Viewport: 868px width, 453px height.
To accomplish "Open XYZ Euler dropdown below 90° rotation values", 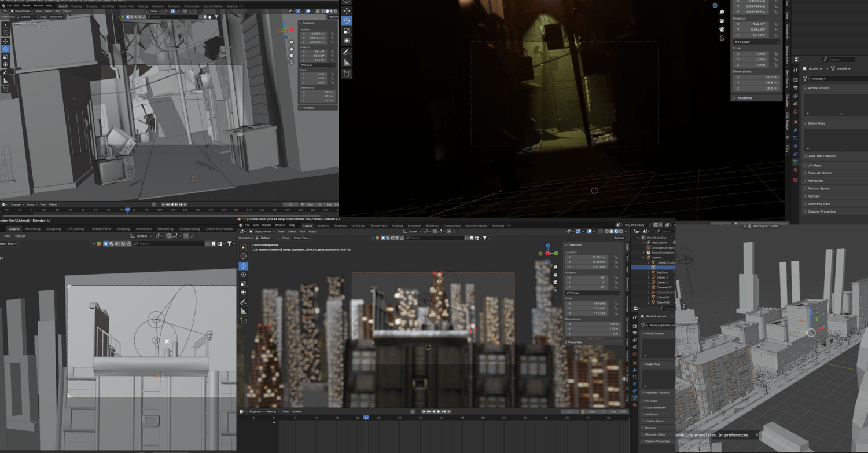I will (593, 293).
